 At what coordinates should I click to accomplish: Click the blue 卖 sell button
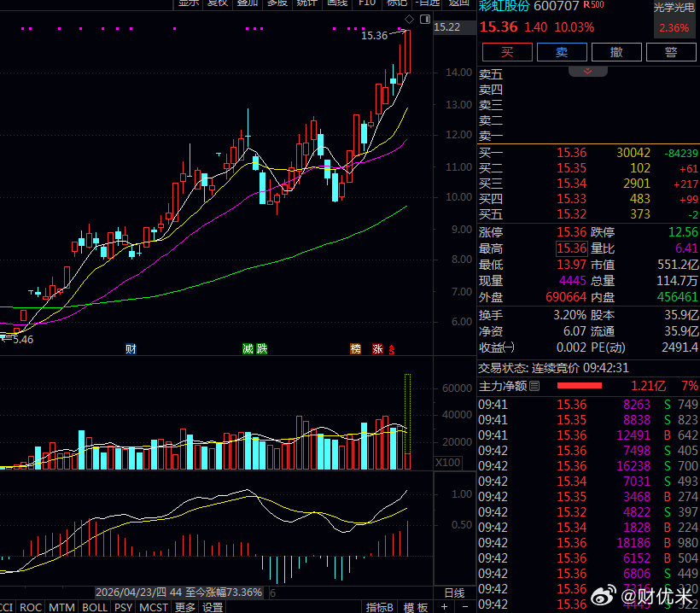pos(562,52)
